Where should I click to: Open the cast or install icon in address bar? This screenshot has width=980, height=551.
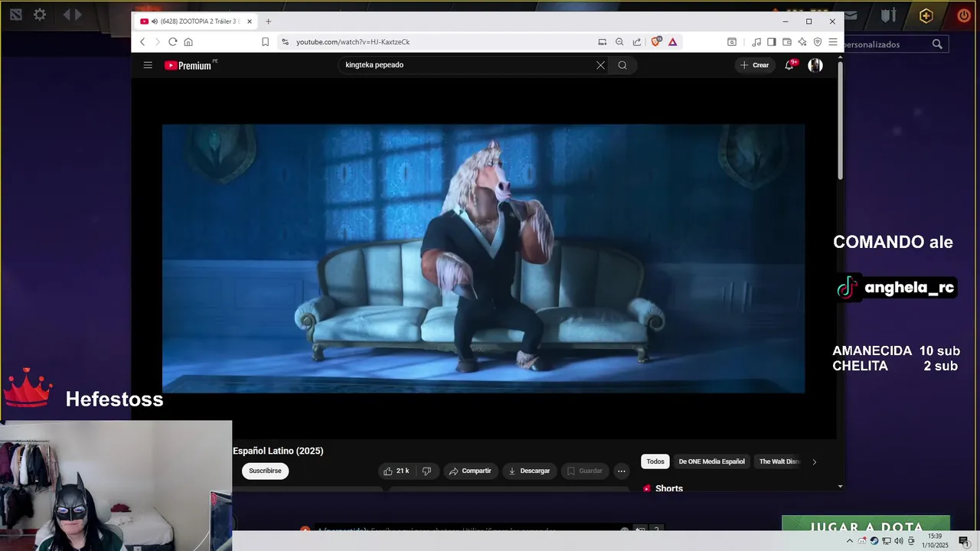[x=603, y=42]
